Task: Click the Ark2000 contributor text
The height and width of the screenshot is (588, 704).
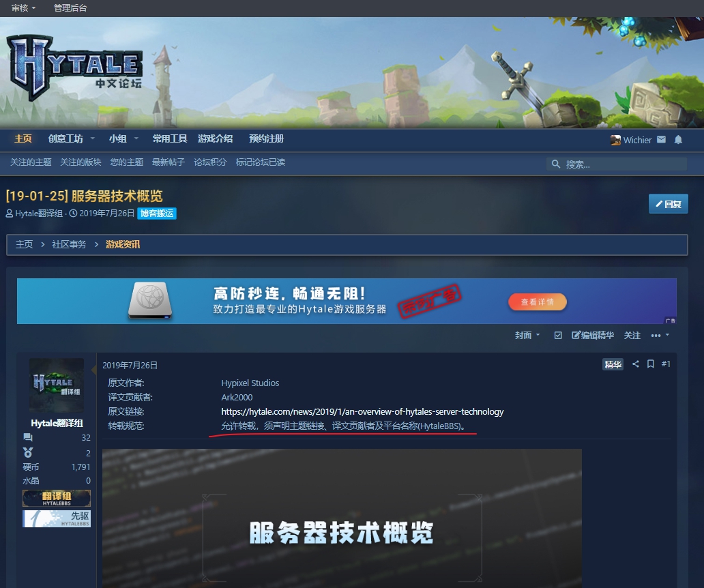Action: [237, 397]
